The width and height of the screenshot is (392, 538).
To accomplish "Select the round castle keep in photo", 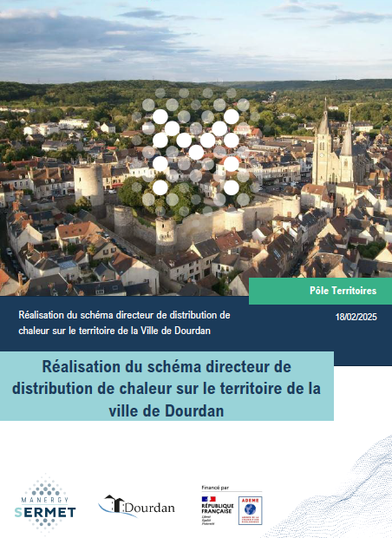I will [x=88, y=184].
